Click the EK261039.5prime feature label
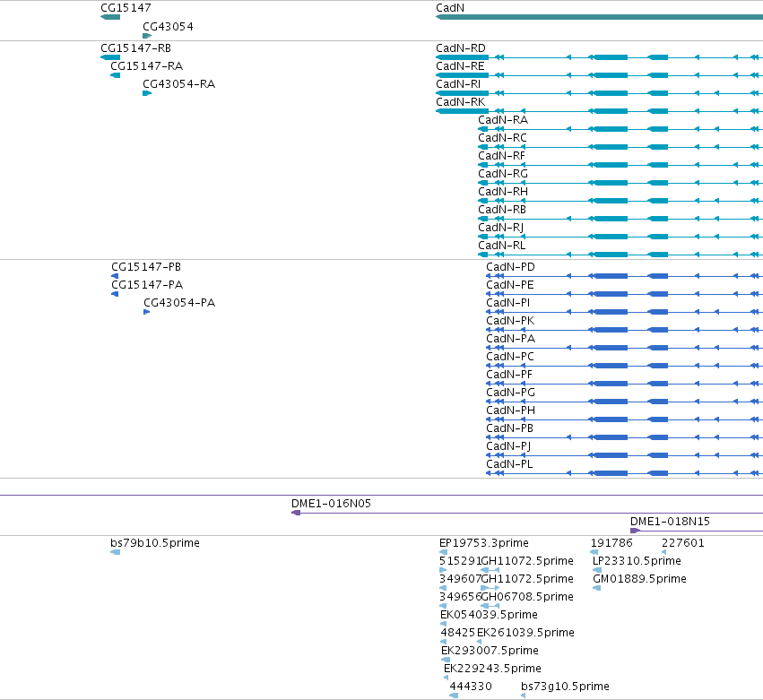Screen dimensions: 763x700 (x=525, y=633)
